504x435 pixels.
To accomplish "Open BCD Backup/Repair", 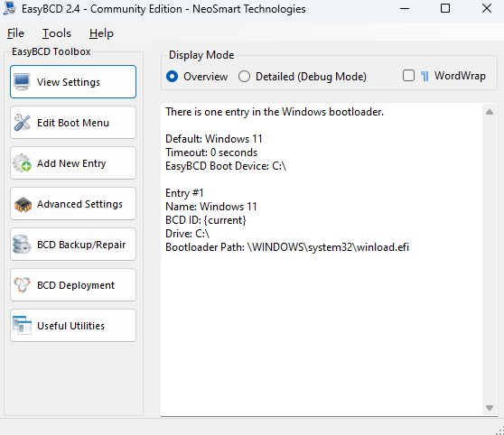I will click(x=73, y=245).
